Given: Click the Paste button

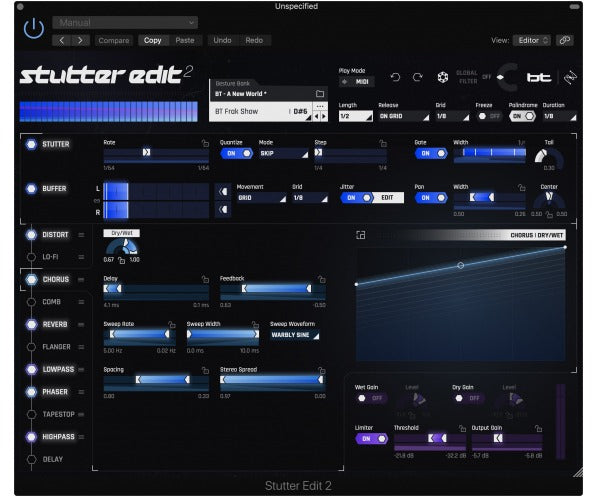Looking at the screenshot, I should [x=185, y=40].
